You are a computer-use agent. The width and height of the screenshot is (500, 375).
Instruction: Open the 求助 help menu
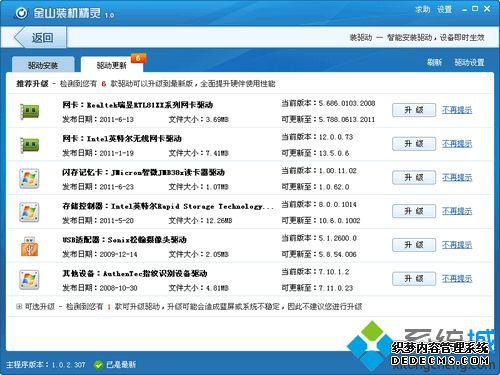click(422, 9)
